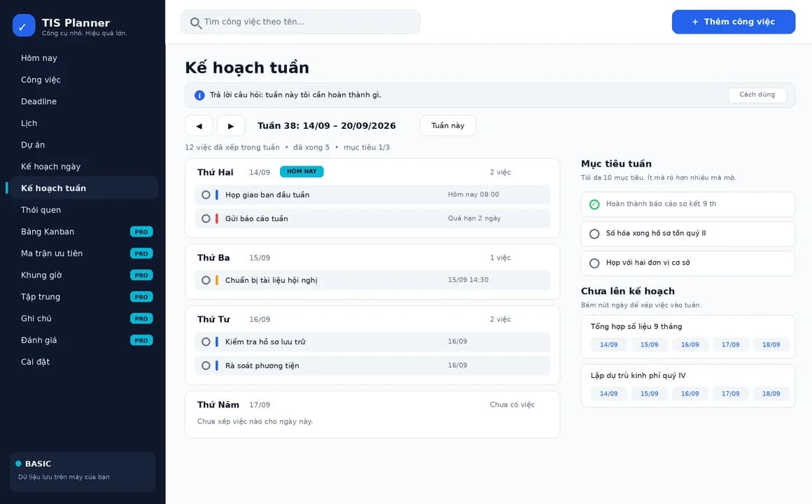This screenshot has height=504, width=812.
Task: Click the HÔM NAY badge on Thứ Hai
Action: click(302, 171)
